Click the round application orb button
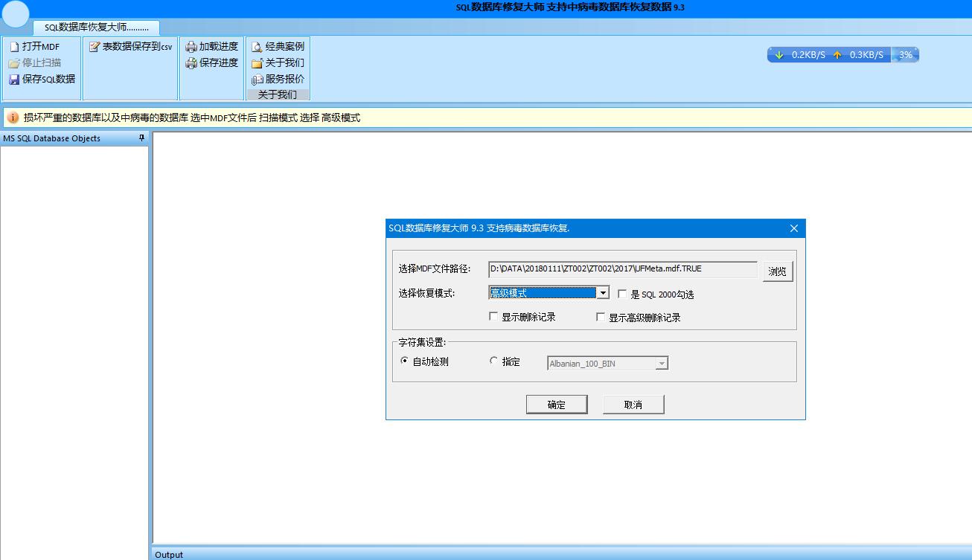The image size is (972, 560). point(16,15)
